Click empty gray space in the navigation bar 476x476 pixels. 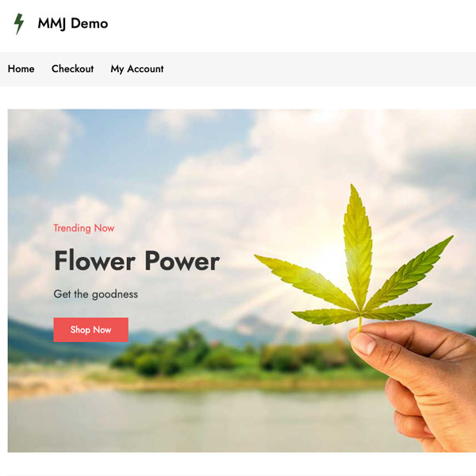[x=319, y=69]
